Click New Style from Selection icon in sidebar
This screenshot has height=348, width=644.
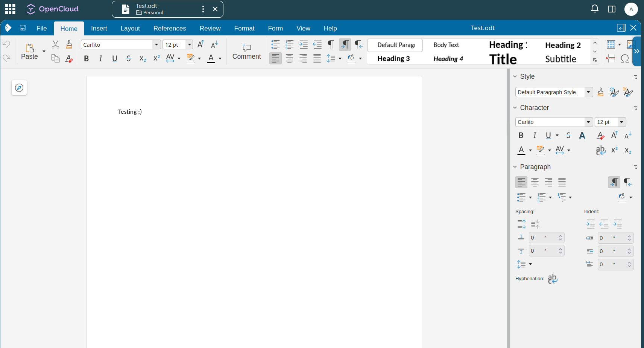click(x=628, y=92)
